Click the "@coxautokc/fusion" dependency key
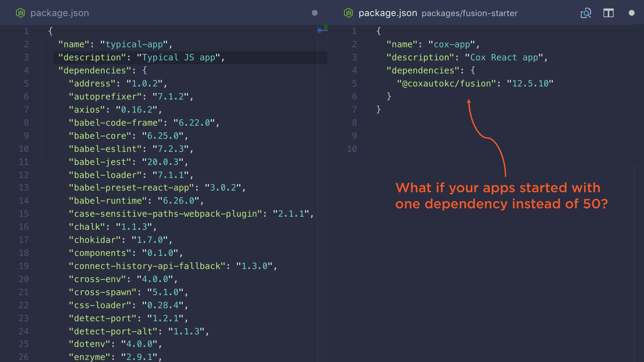The image size is (644, 362). (447, 84)
